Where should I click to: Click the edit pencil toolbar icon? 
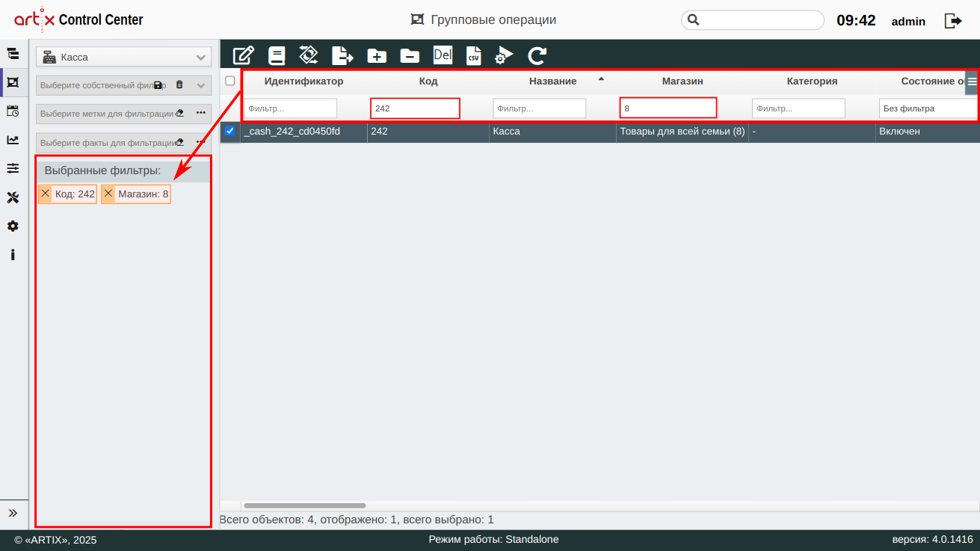(x=244, y=55)
